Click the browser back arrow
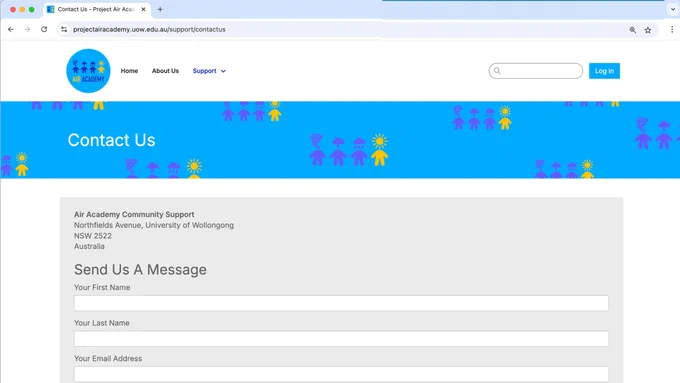This screenshot has height=383, width=680. coord(11,29)
